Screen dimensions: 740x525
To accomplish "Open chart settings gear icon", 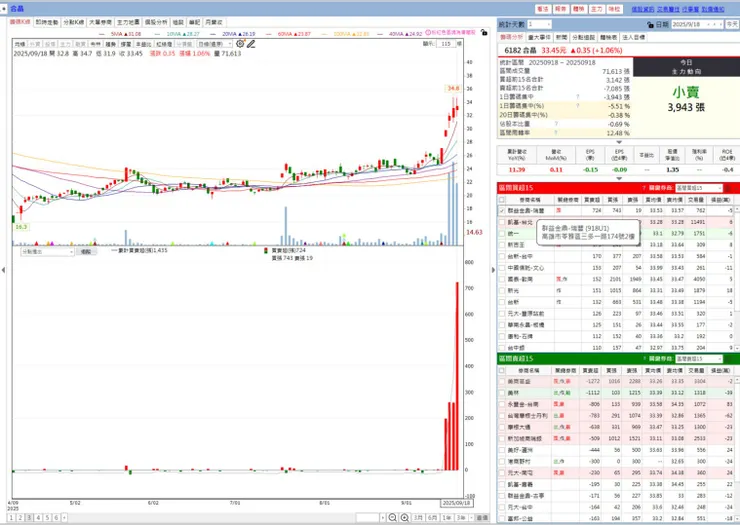I will pyautogui.click(x=240, y=44).
